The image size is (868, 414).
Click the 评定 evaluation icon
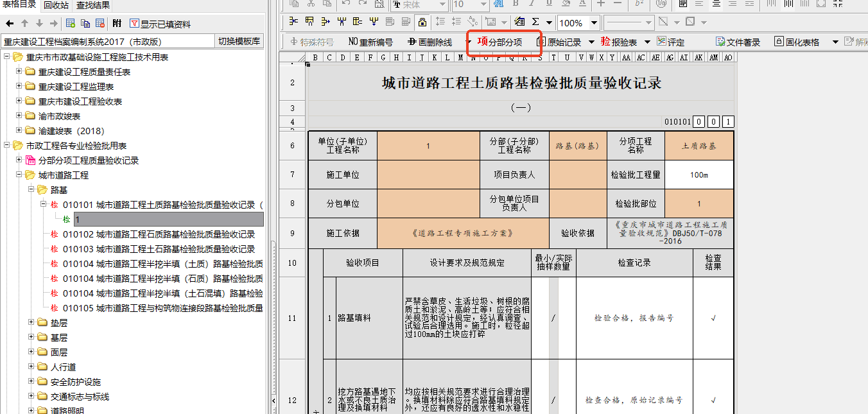point(670,42)
